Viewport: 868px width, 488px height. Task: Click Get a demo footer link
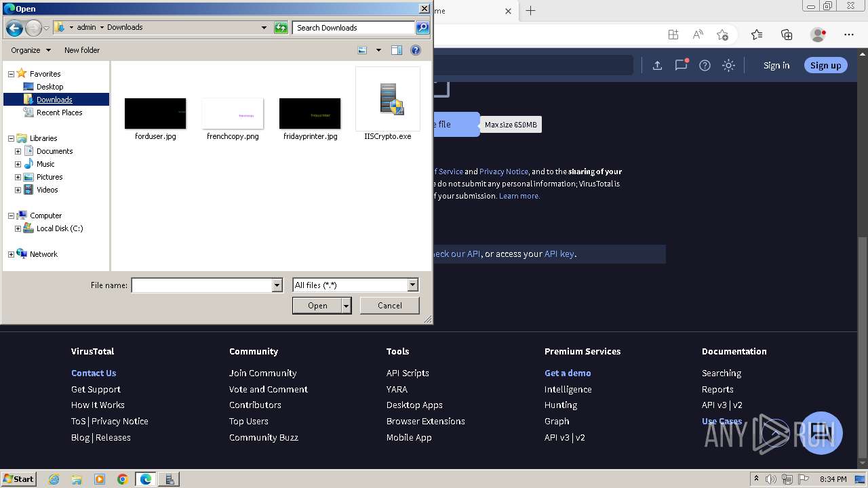point(568,373)
